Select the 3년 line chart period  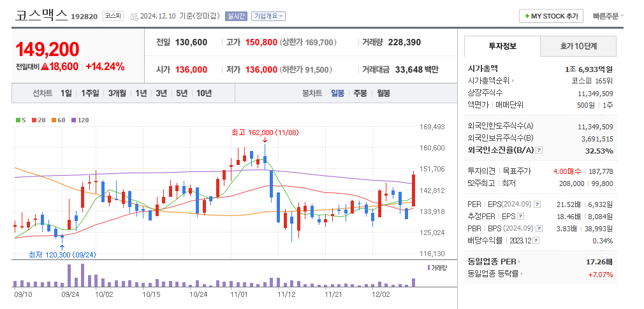click(x=161, y=93)
